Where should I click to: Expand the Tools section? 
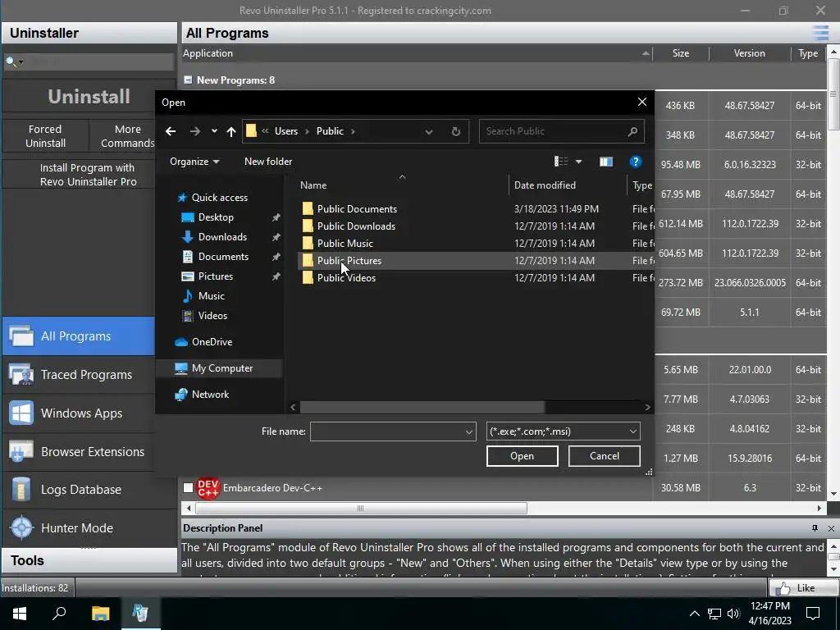[89, 560]
